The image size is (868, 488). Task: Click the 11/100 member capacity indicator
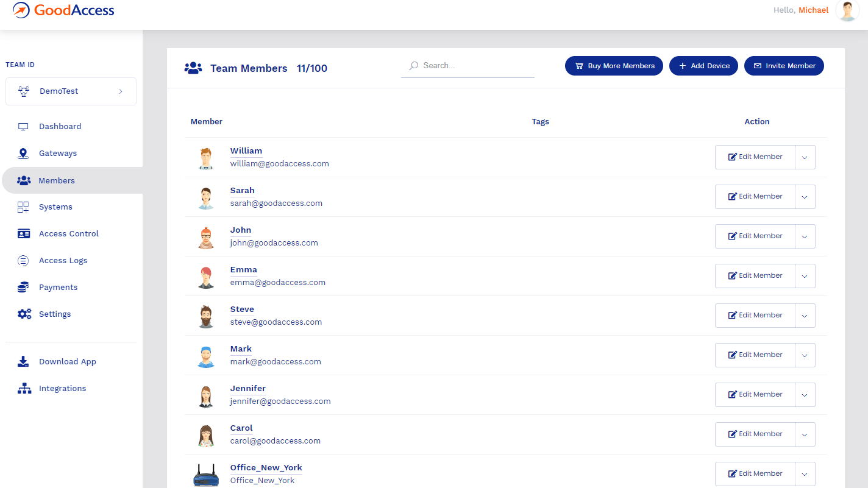pyautogui.click(x=312, y=68)
